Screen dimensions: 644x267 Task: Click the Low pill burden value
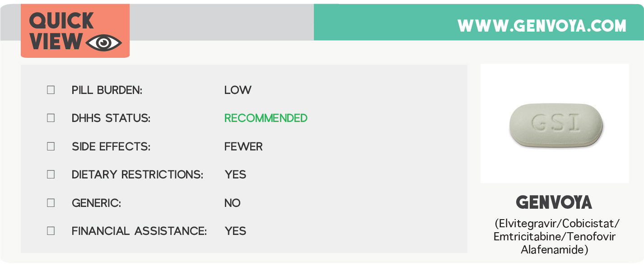point(238,90)
